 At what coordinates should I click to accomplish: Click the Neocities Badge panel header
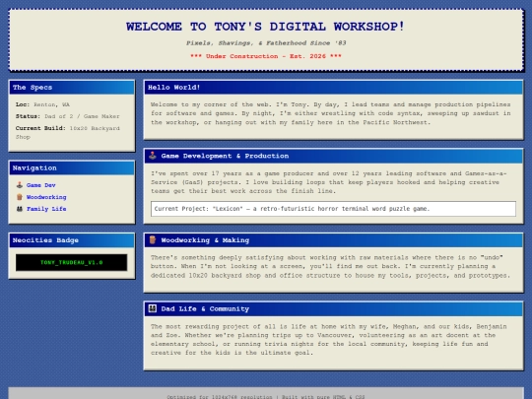point(72,240)
